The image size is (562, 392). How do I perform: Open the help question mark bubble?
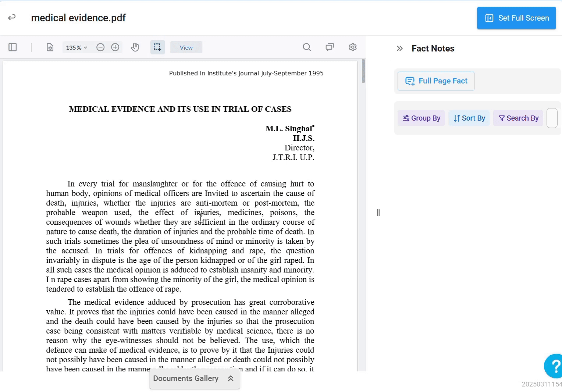coord(553,366)
